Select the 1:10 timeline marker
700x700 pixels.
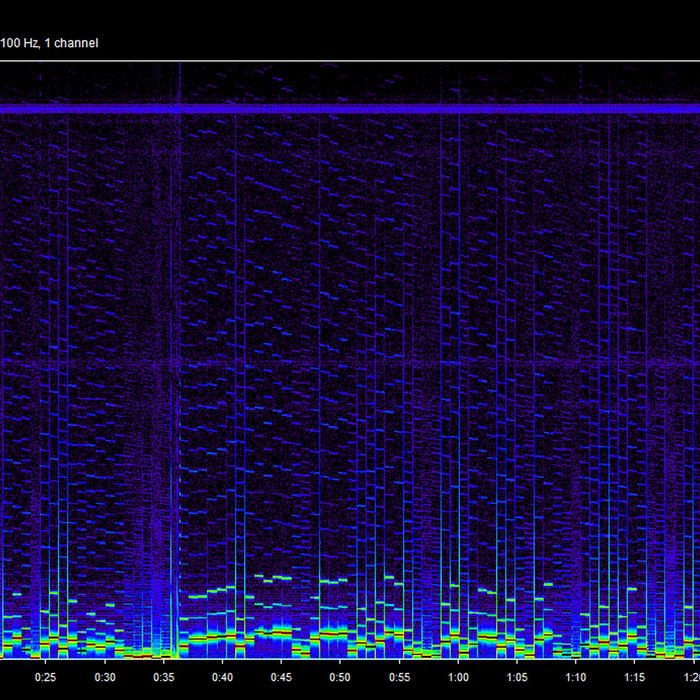576,677
